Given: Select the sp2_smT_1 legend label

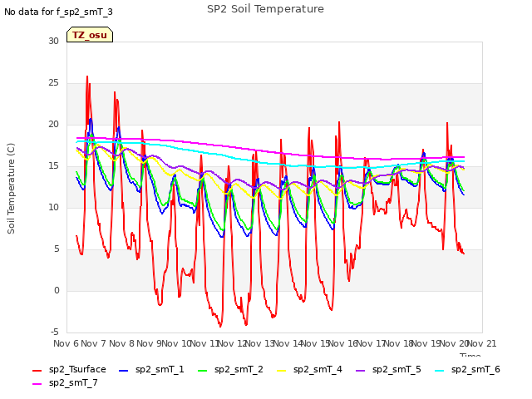Looking at the screenshot, I should tap(160, 369).
